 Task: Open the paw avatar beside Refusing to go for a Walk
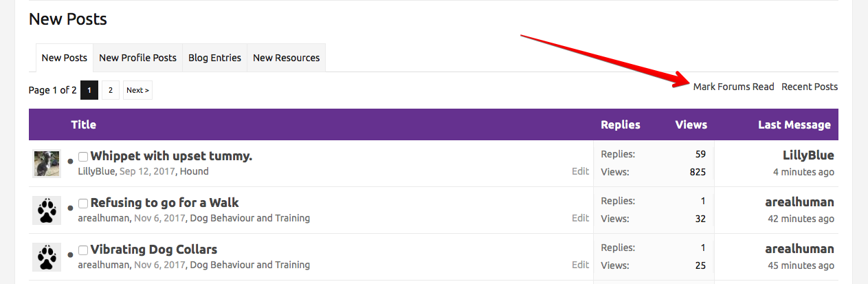[x=47, y=210]
